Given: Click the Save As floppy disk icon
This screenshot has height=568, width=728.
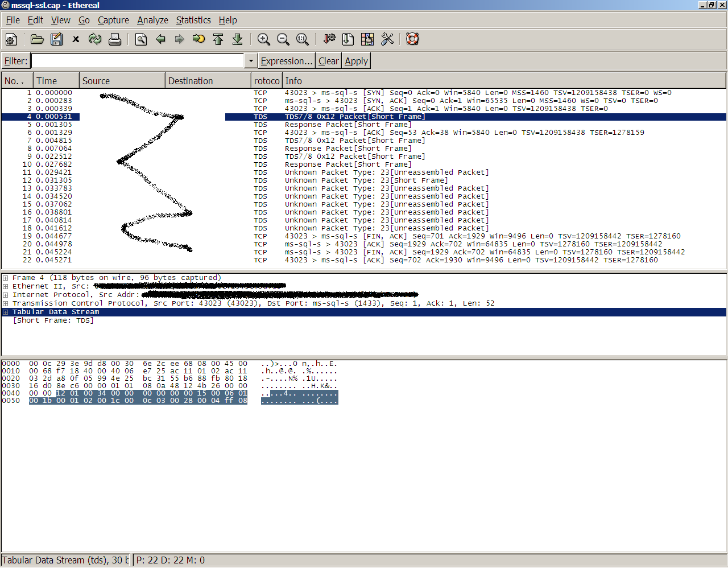Looking at the screenshot, I should (x=56, y=39).
